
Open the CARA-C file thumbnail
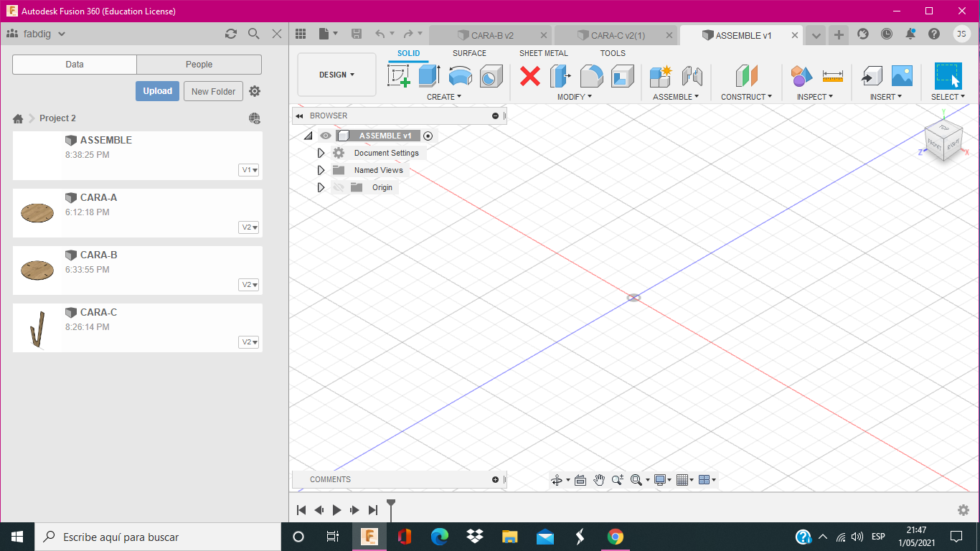(x=37, y=329)
